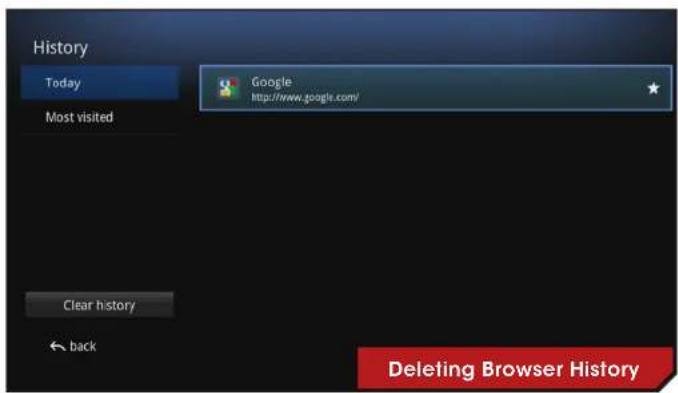Click the http://www.google.com/ URL text
Screen dimensions: 678x393
(x=305, y=97)
